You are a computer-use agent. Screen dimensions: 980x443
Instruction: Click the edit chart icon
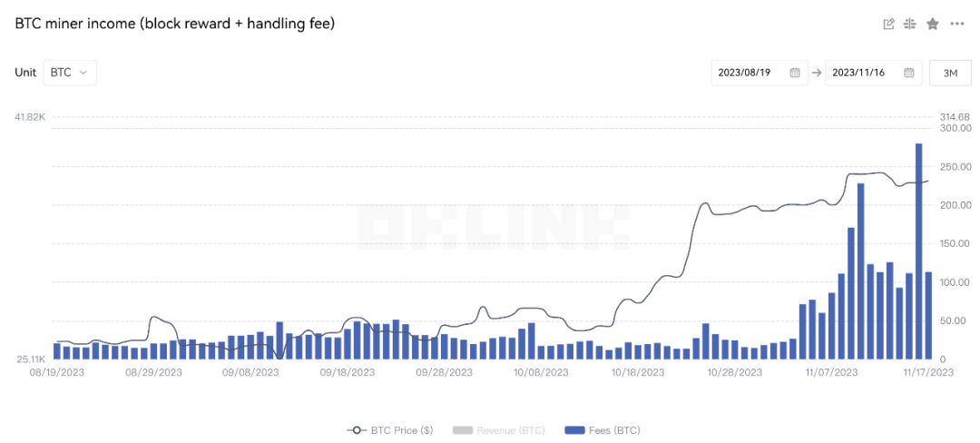(x=888, y=24)
